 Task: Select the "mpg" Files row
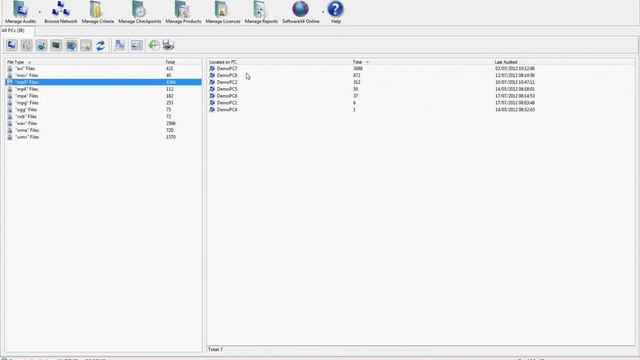click(x=103, y=103)
